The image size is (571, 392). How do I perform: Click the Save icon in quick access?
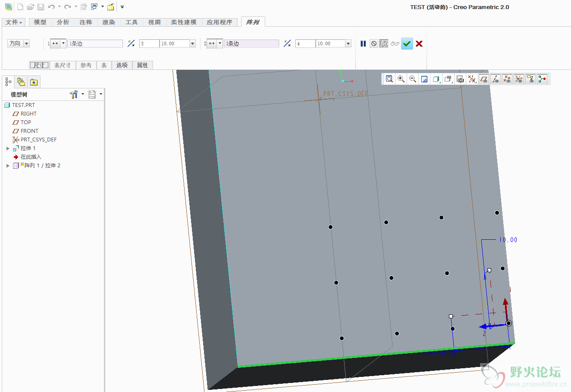41,7
